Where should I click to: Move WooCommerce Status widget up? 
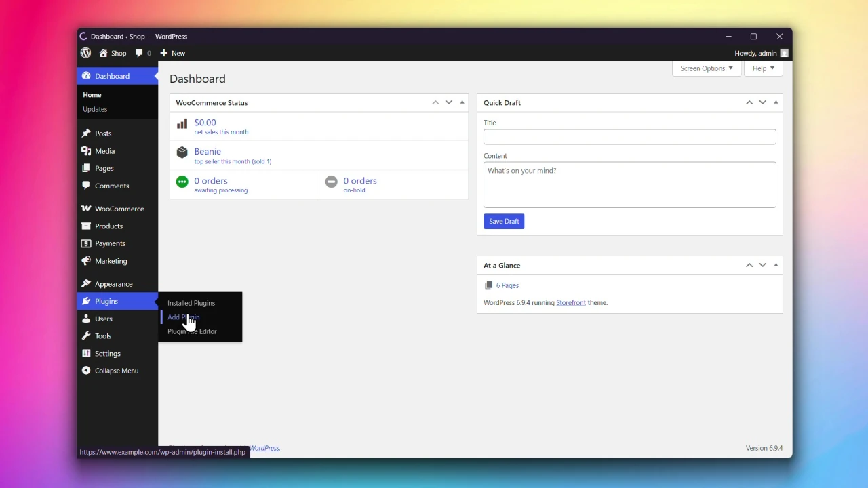pyautogui.click(x=435, y=102)
